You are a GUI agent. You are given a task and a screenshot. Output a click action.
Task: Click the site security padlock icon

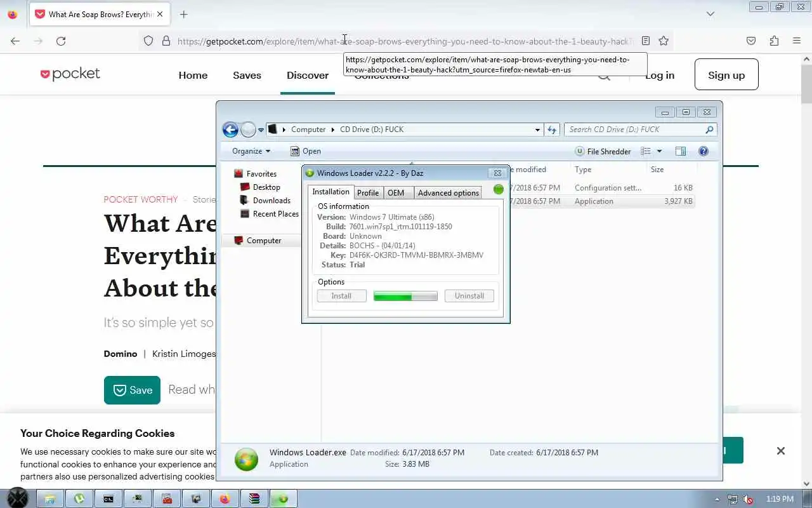click(x=166, y=41)
